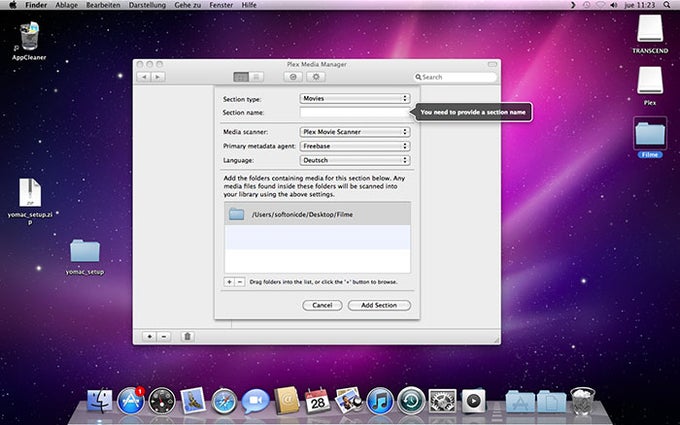This screenshot has width=680, height=425.
Task: Open the Darstellung menu
Action: [147, 5]
